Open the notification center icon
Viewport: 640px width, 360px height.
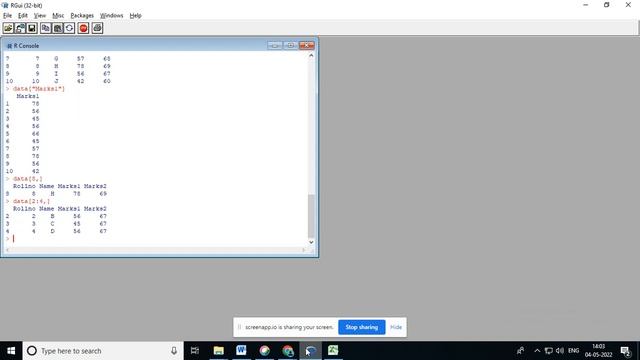pyautogui.click(x=625, y=351)
